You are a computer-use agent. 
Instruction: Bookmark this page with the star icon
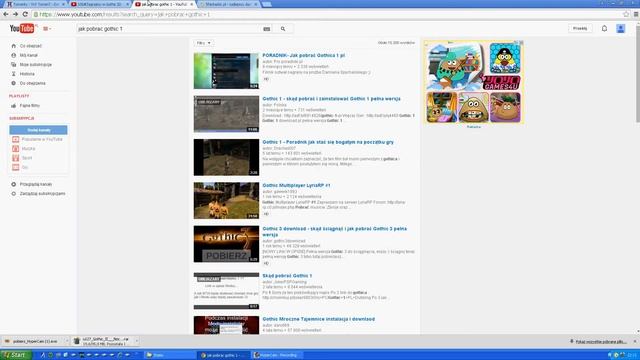626,14
